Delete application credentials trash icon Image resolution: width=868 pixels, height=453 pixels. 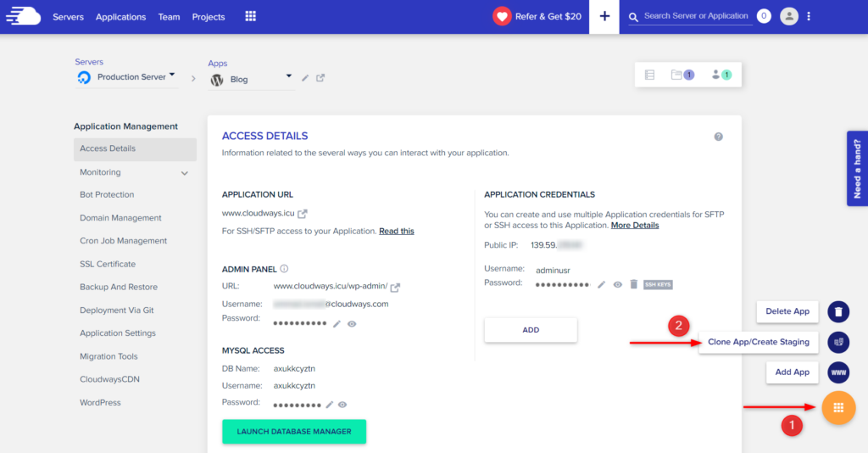point(633,284)
